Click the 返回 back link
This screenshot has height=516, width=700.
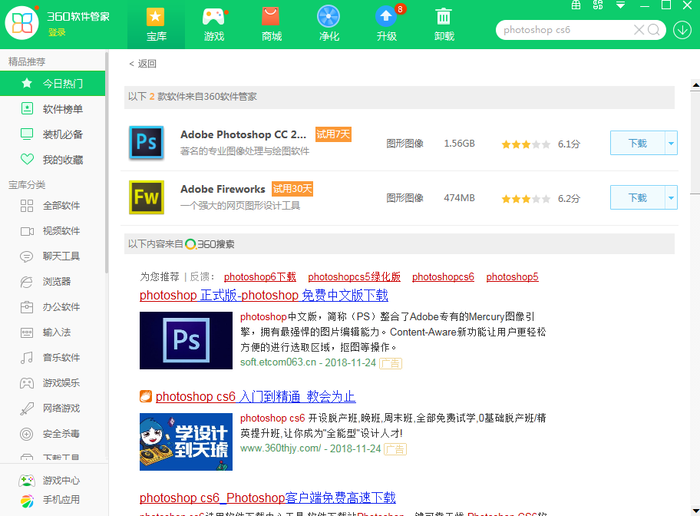[x=143, y=64]
